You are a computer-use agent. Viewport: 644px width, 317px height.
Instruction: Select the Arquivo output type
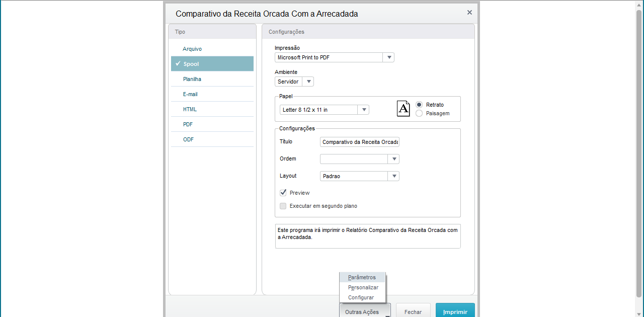click(x=192, y=49)
